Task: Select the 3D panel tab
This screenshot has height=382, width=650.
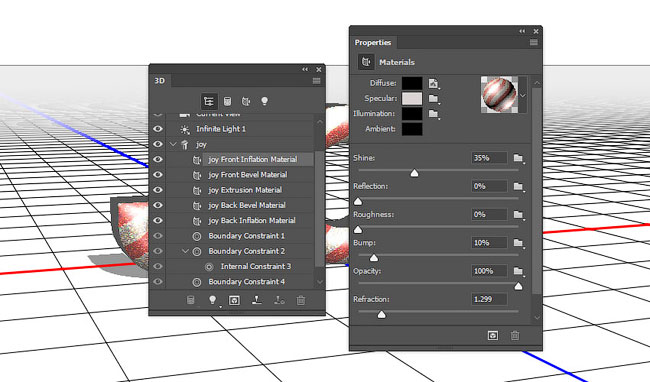Action: pos(160,80)
